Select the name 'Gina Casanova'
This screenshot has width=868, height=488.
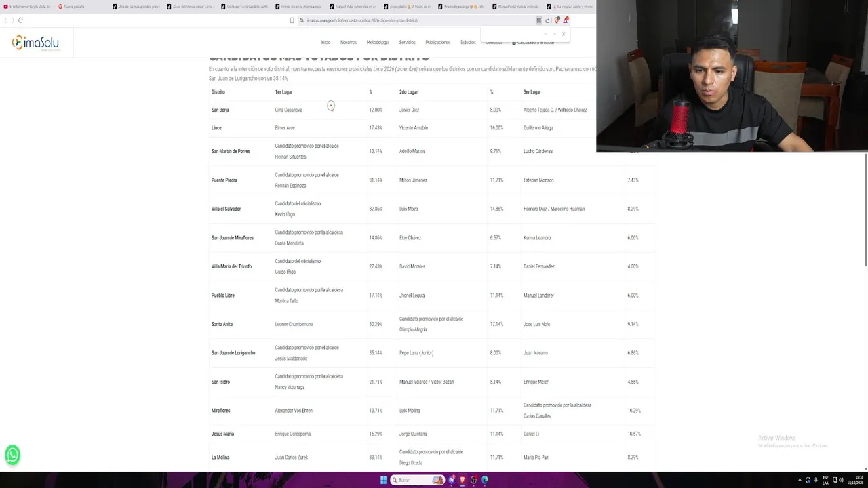click(x=288, y=110)
